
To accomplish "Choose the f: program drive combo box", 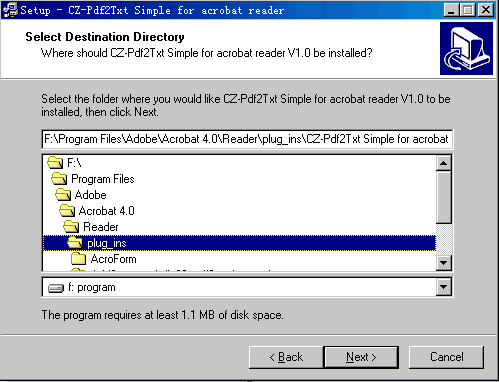I will point(247,287).
